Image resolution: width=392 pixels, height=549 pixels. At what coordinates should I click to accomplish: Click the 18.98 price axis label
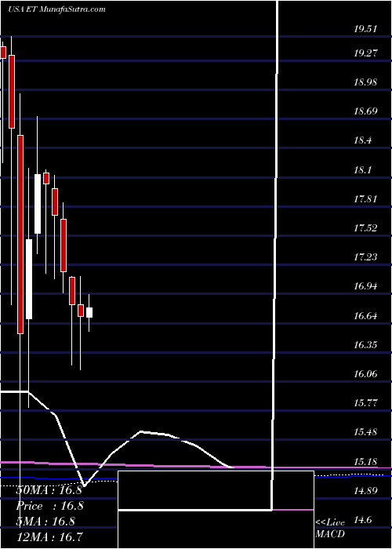[365, 82]
